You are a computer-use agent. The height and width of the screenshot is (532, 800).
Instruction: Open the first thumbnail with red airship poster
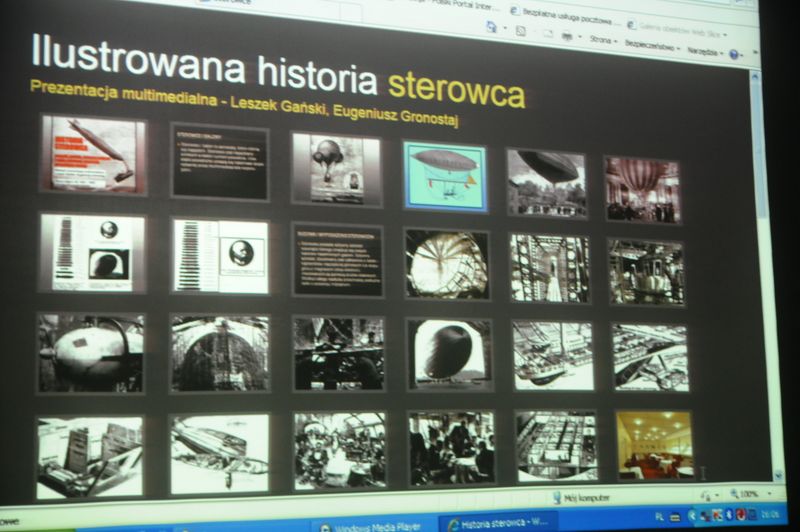[93, 154]
